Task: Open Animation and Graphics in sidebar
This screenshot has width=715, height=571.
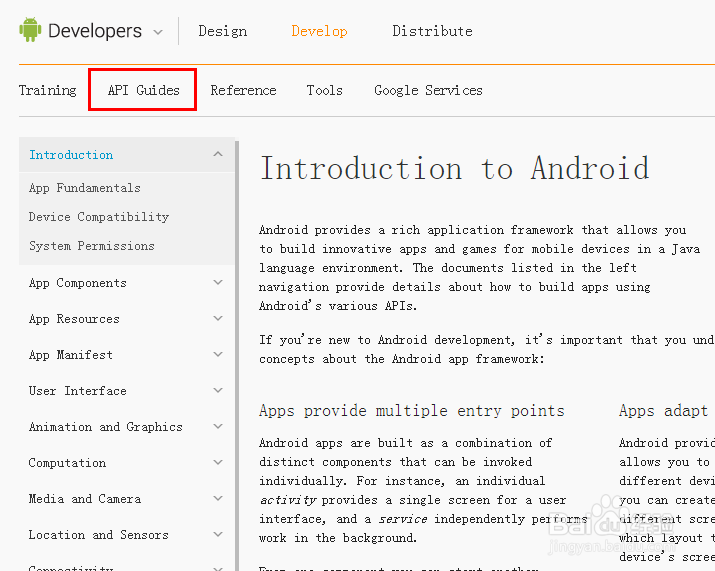Action: click(106, 427)
